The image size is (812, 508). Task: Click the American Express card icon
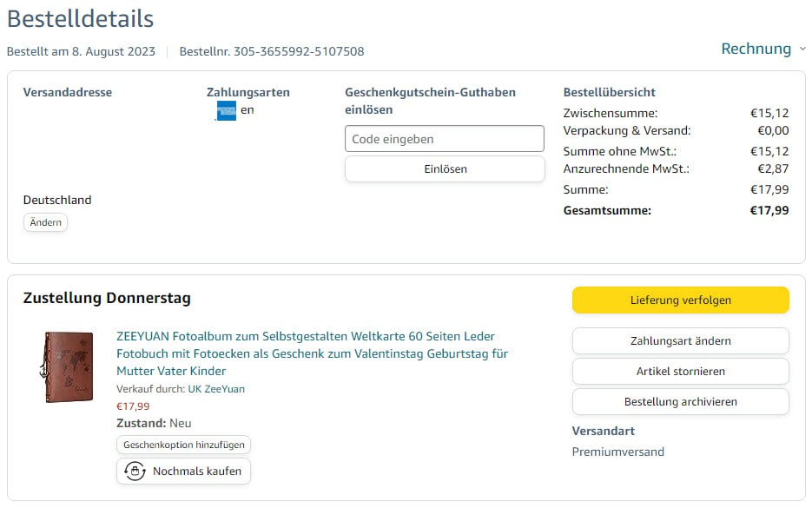tap(226, 111)
